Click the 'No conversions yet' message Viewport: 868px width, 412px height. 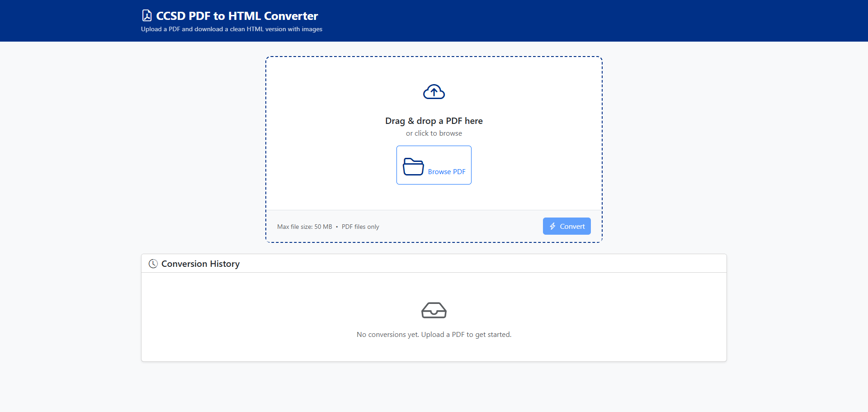(434, 335)
